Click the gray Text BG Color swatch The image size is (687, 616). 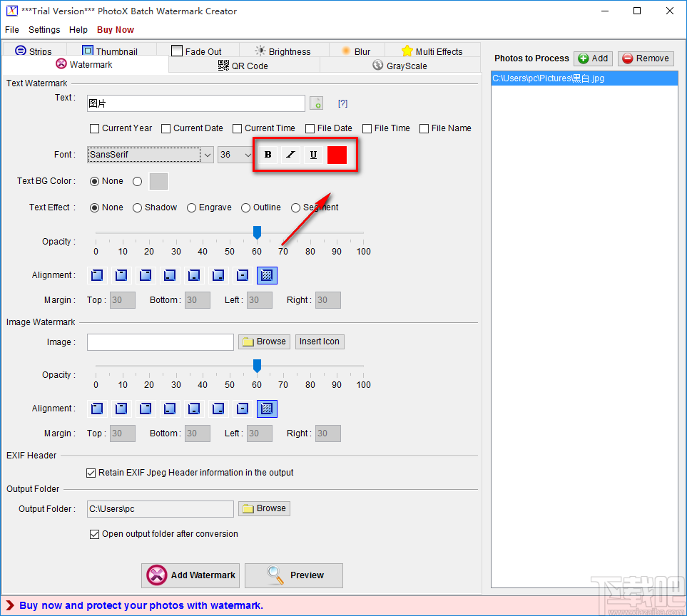coord(158,181)
